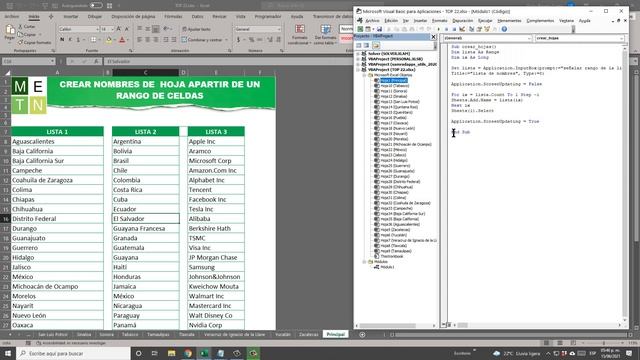Toggle middle vertical alignment in Excel ribbon

point(147,29)
